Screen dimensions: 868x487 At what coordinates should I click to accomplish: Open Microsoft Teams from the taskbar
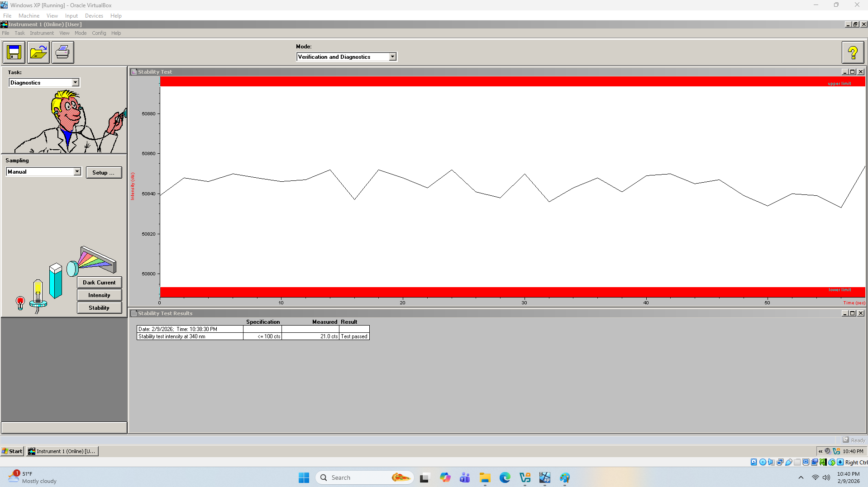click(x=464, y=477)
